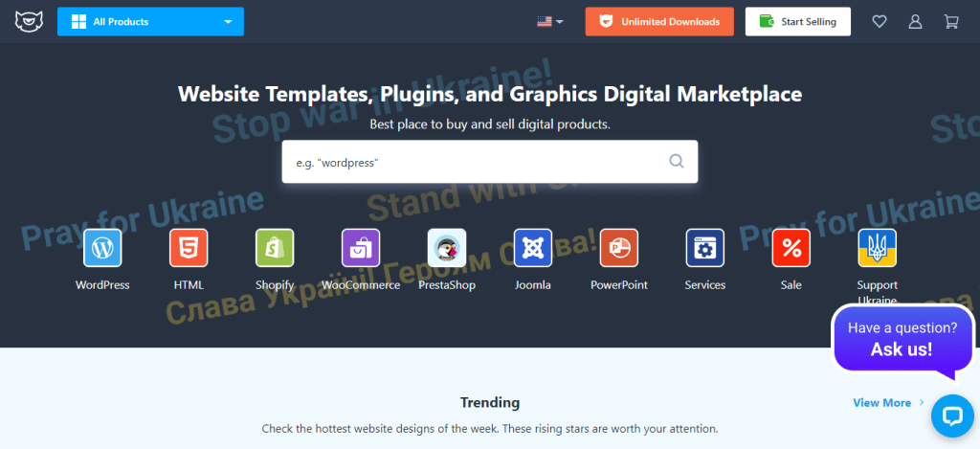This screenshot has width=980, height=449.
Task: Open the US flag language selector
Action: pyautogui.click(x=549, y=21)
